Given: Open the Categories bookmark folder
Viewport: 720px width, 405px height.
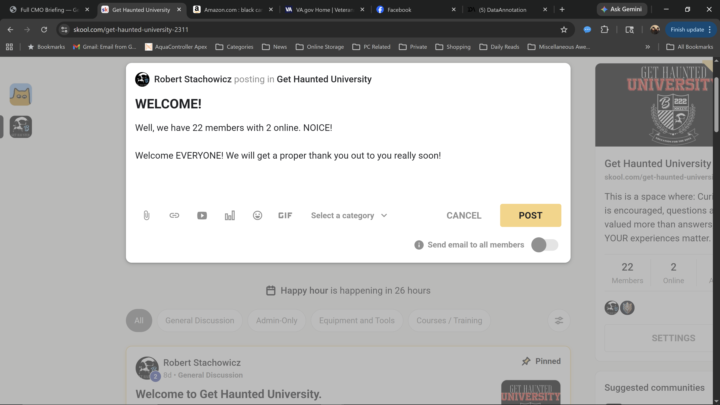Looking at the screenshot, I should click(234, 47).
